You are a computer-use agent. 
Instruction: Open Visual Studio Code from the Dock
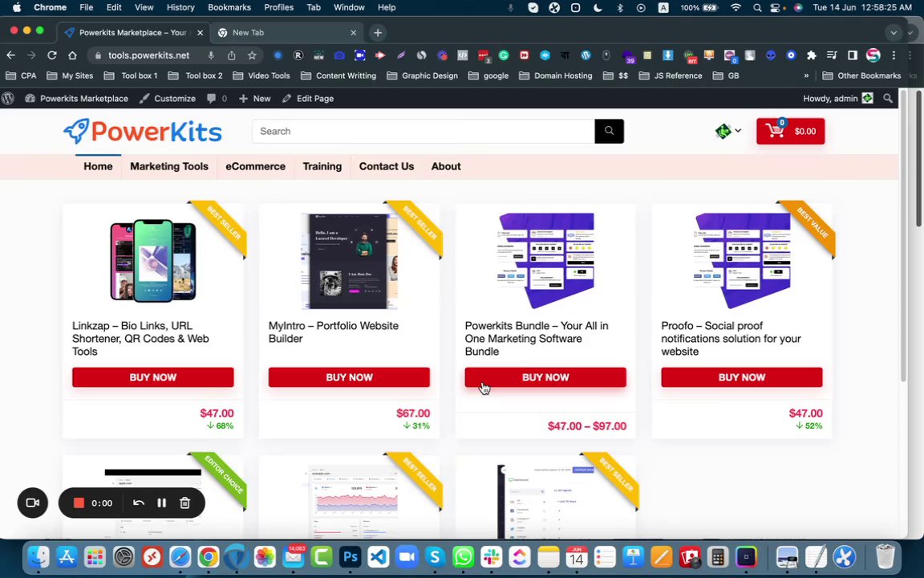(x=379, y=557)
